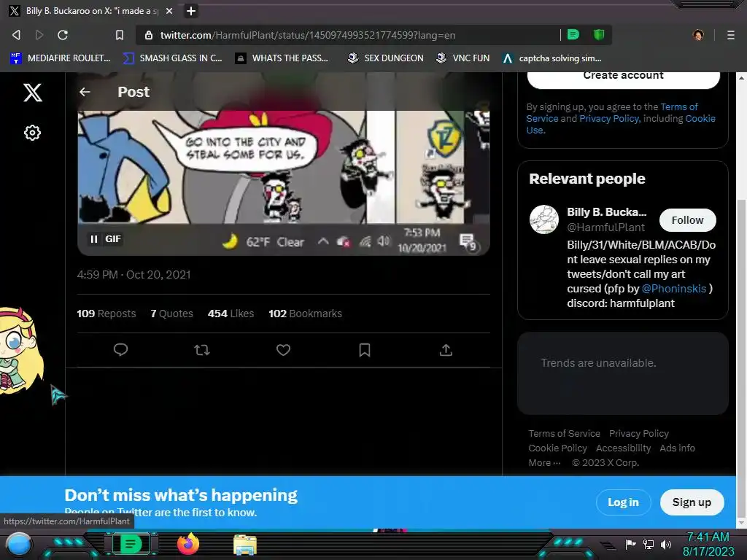Click Log in button
Image resolution: width=747 pixels, height=560 pixels.
pyautogui.click(x=623, y=502)
